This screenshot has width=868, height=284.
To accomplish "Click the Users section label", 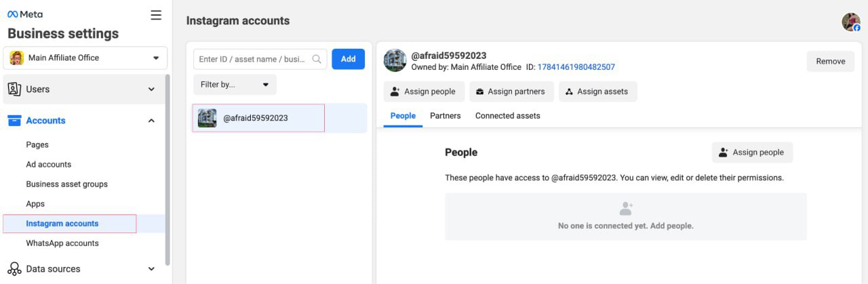I will pyautogui.click(x=38, y=89).
